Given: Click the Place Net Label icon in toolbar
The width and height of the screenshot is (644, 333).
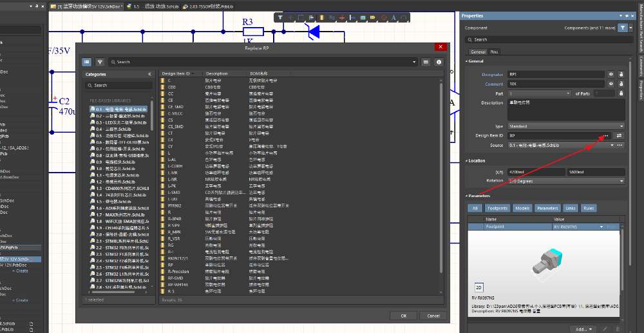Looking at the screenshot, I should tap(373, 17).
